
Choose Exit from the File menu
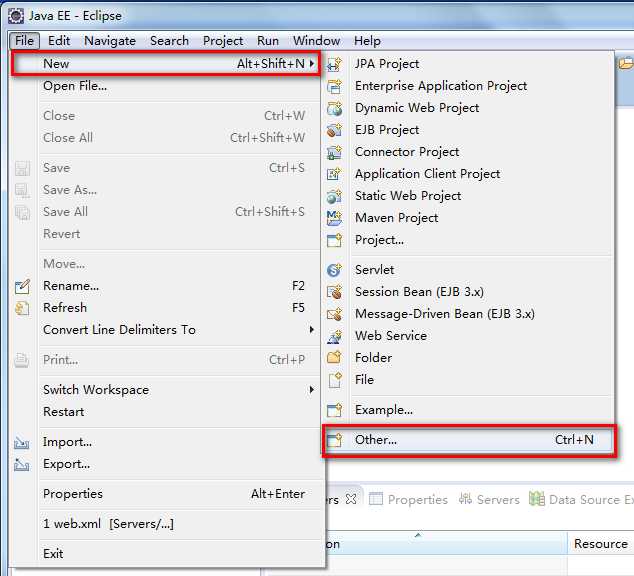click(166, 554)
